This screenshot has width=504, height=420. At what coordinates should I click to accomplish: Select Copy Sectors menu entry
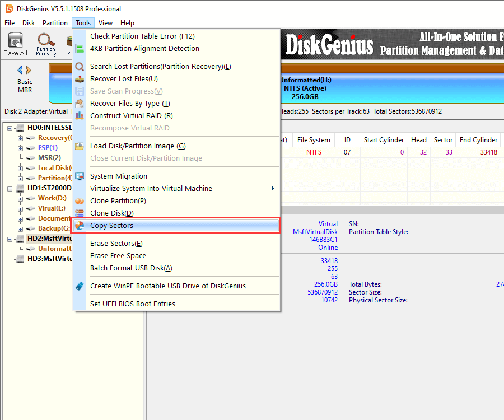click(x=176, y=226)
